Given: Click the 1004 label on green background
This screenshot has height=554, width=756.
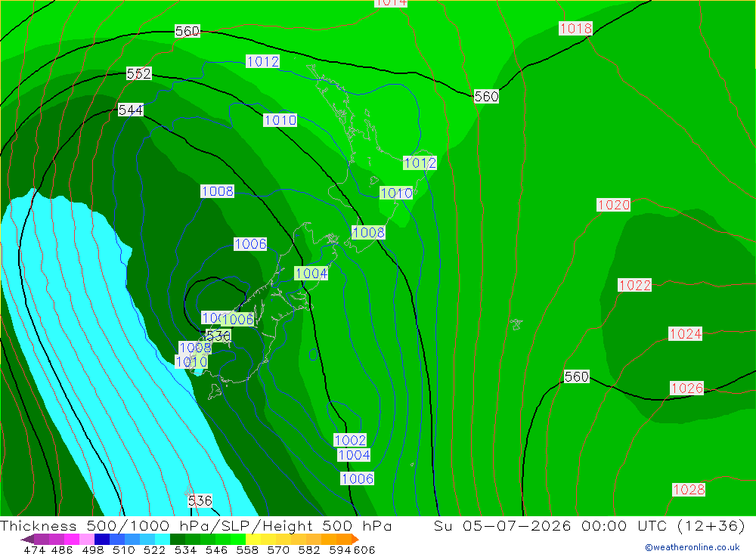Looking at the screenshot, I should point(311,274).
